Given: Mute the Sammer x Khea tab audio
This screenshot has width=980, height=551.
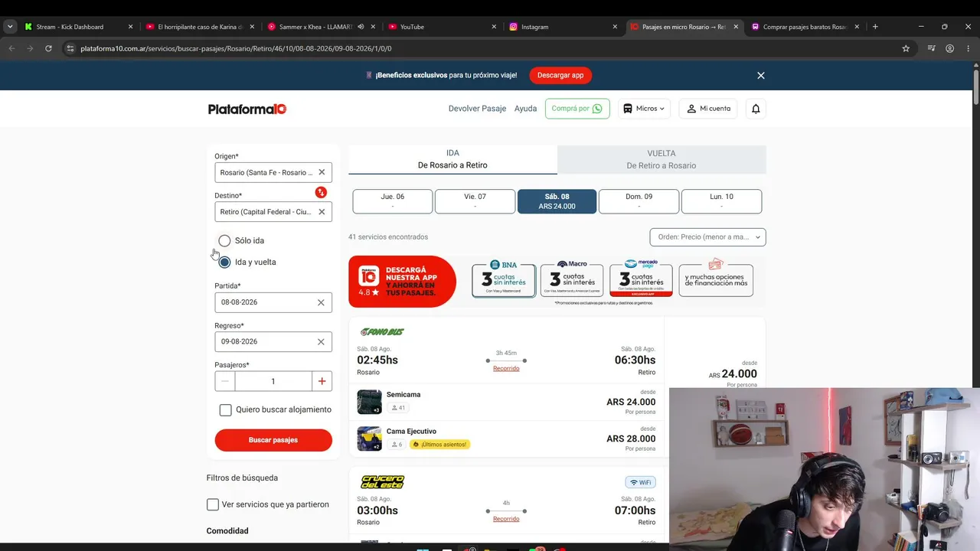Looking at the screenshot, I should (x=361, y=27).
